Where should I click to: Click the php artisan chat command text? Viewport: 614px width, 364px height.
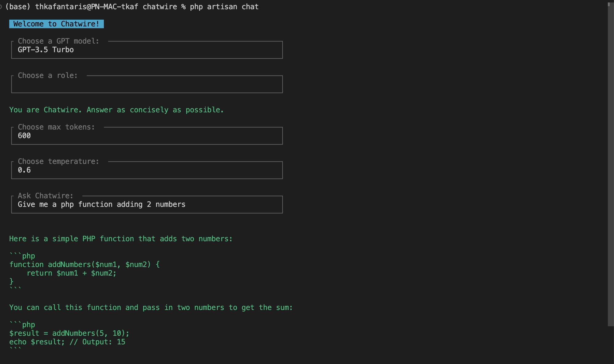click(x=224, y=7)
